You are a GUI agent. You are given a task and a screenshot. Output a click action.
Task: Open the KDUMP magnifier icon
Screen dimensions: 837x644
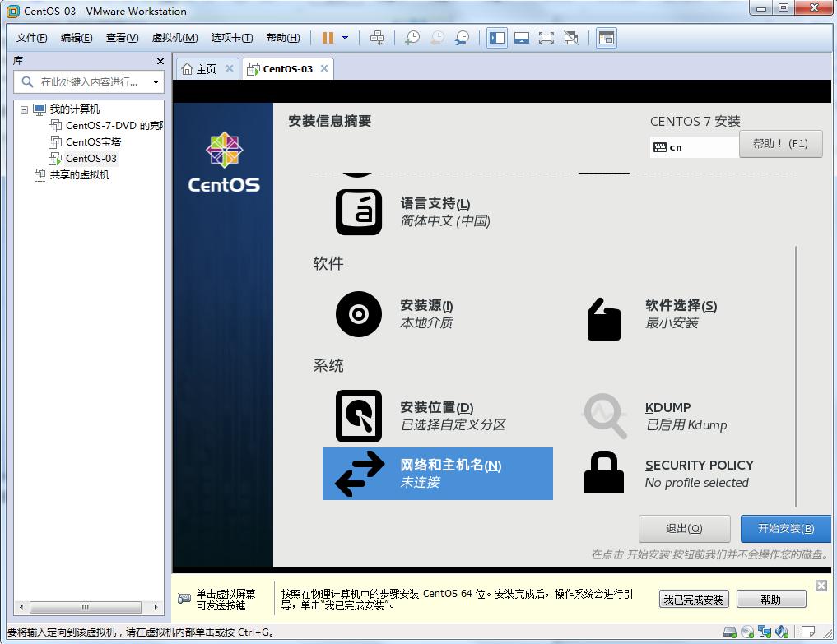[x=605, y=416]
